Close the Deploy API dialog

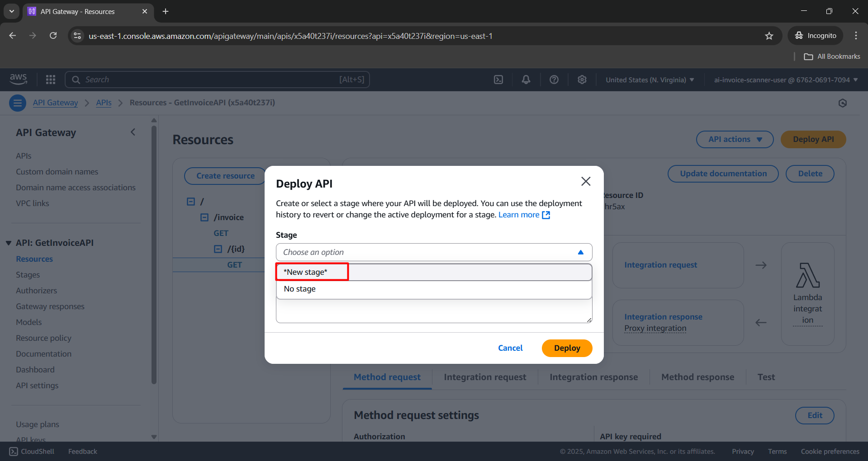586,181
